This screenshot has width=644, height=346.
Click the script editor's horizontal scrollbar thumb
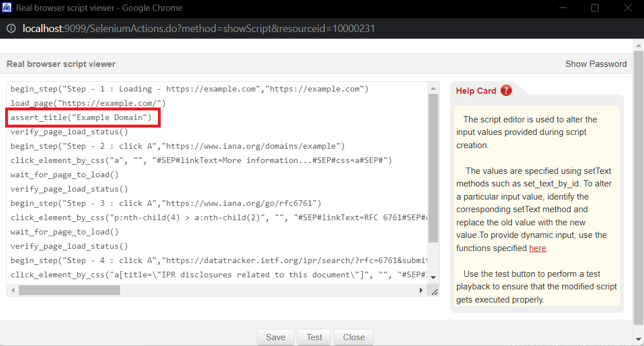pos(69,291)
